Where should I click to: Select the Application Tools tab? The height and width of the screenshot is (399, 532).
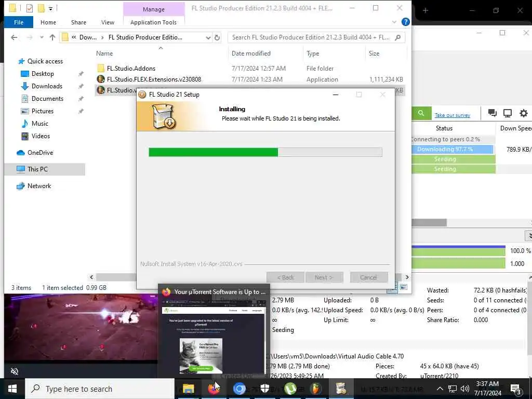point(153,22)
